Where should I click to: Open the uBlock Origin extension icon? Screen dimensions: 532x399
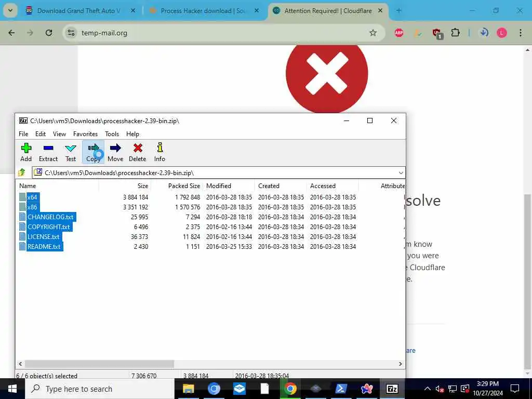(x=436, y=33)
